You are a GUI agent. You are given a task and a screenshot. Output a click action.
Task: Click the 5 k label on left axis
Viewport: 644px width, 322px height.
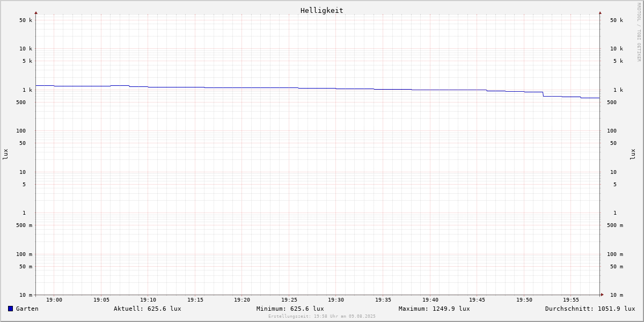pos(27,61)
